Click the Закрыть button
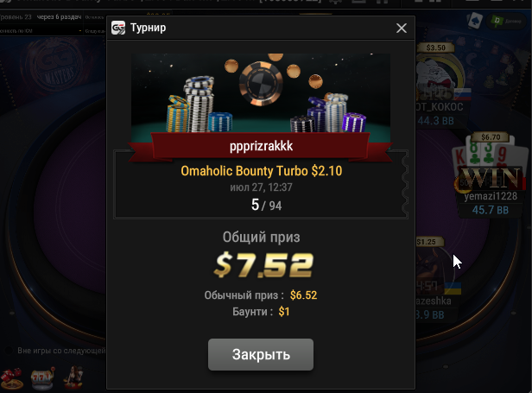The height and width of the screenshot is (393, 532). tap(261, 354)
